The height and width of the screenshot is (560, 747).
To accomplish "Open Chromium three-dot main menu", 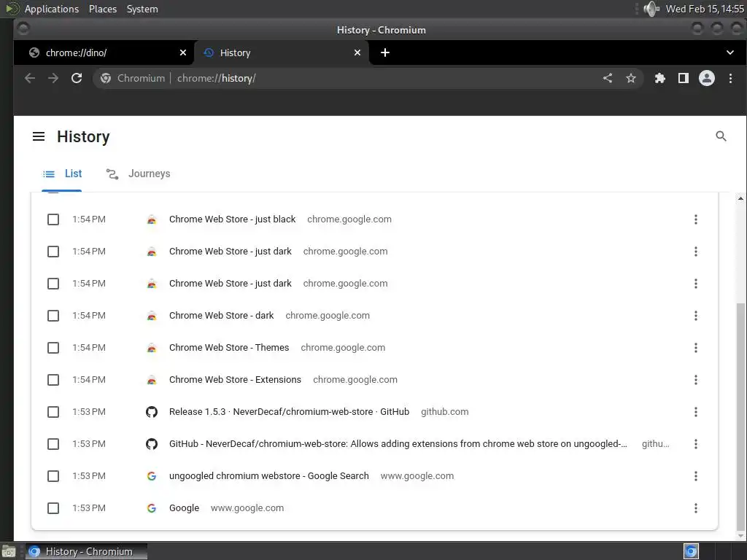I will click(730, 78).
